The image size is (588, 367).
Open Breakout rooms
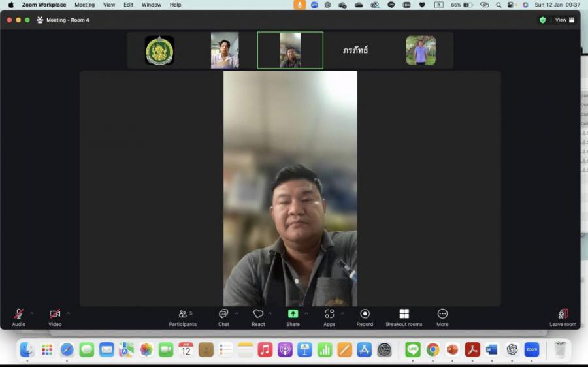(x=404, y=317)
